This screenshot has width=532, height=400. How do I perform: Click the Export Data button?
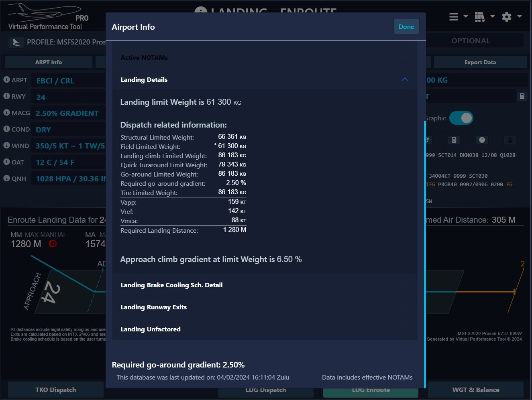480,62
